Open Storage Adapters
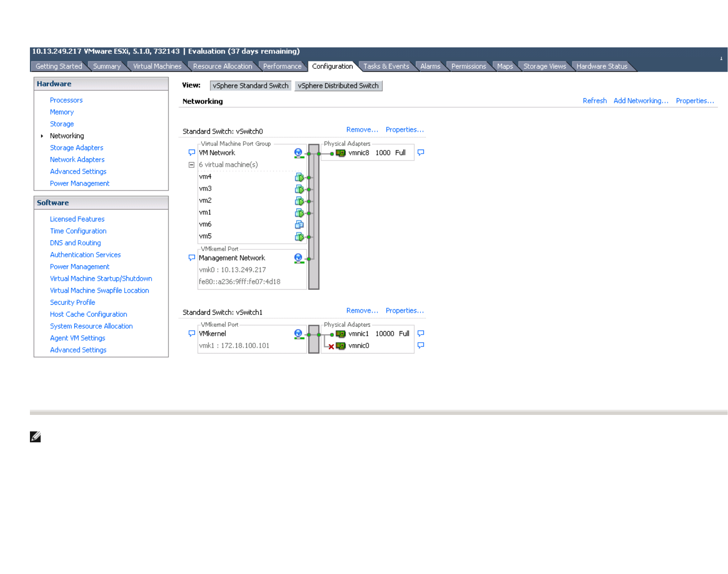Image resolution: width=728 pixels, height=574 pixels. [77, 148]
